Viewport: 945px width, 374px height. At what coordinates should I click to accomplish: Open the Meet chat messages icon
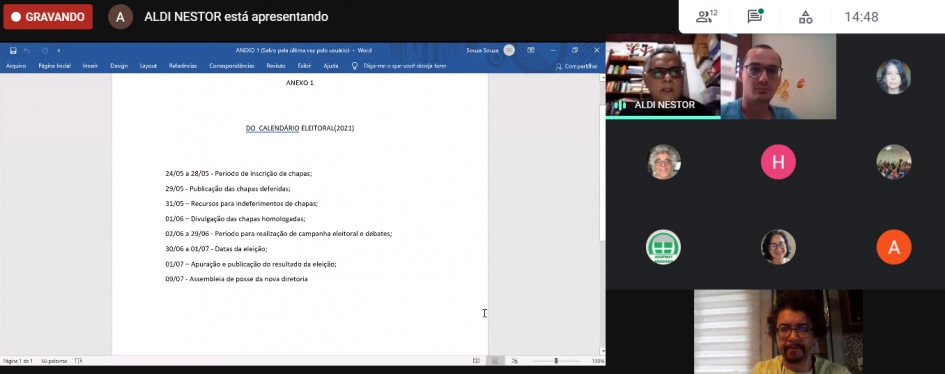click(x=755, y=16)
